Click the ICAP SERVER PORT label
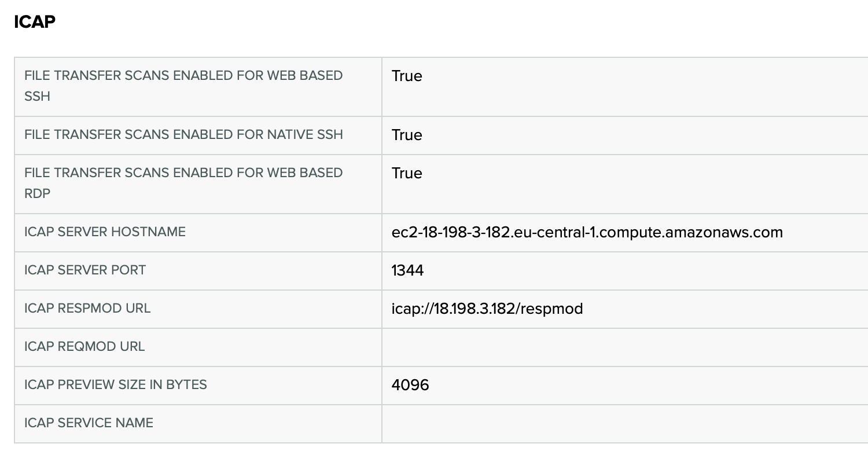The width and height of the screenshot is (868, 462). point(85,270)
